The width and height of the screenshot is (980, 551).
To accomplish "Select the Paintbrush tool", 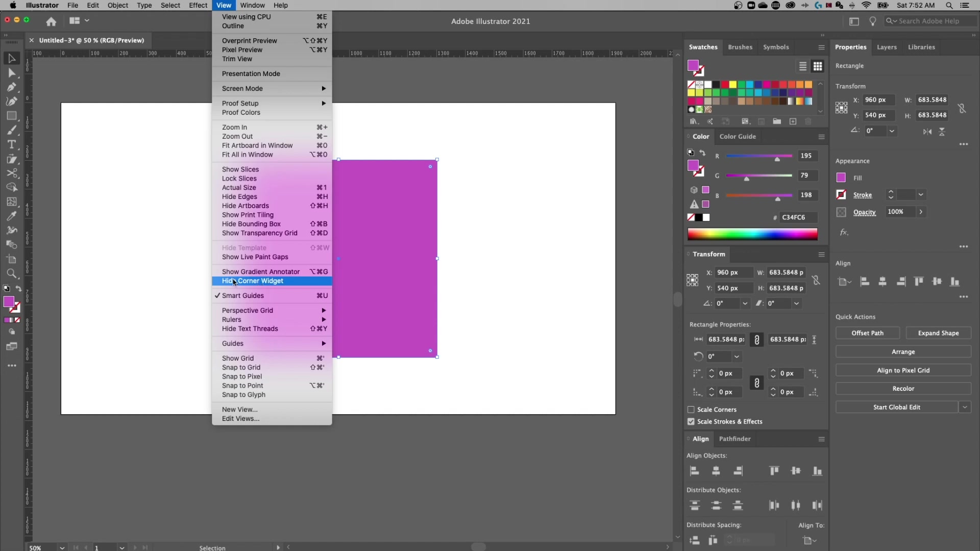I will (12, 130).
